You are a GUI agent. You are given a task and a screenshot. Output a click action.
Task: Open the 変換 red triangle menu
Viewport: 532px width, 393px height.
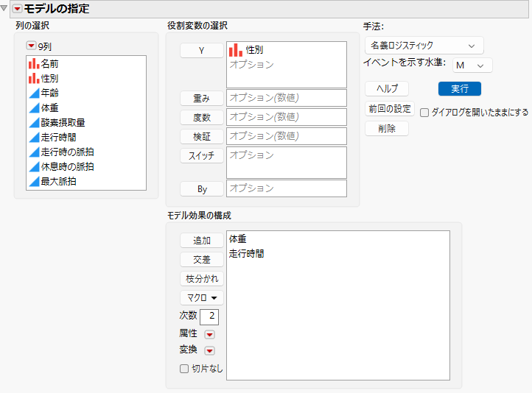[x=210, y=350]
